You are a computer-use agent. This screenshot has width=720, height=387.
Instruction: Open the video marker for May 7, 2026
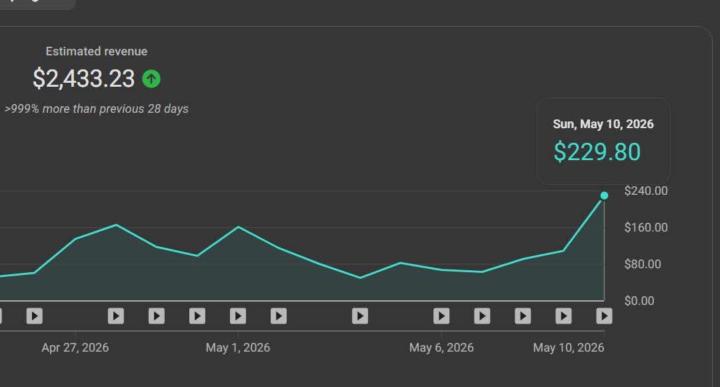[482, 316]
